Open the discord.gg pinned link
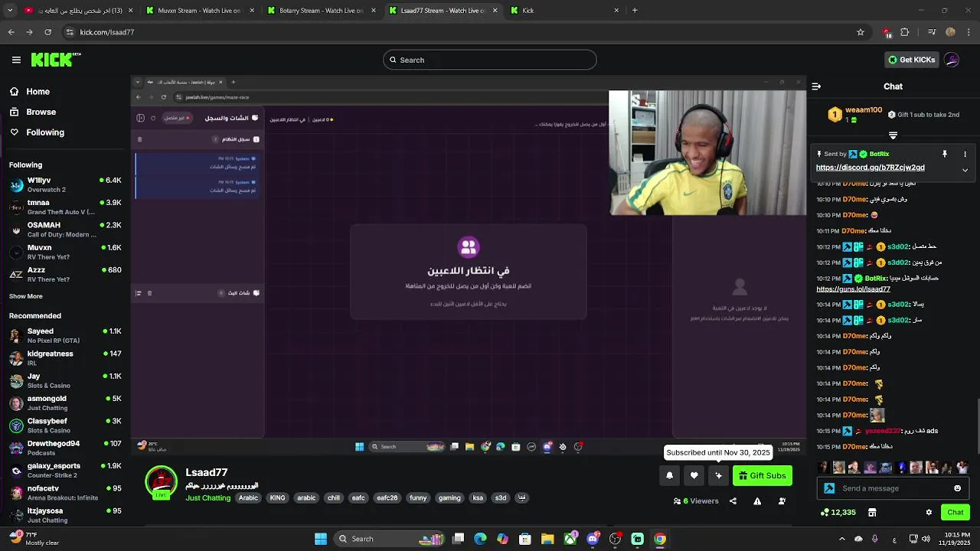 871,168
